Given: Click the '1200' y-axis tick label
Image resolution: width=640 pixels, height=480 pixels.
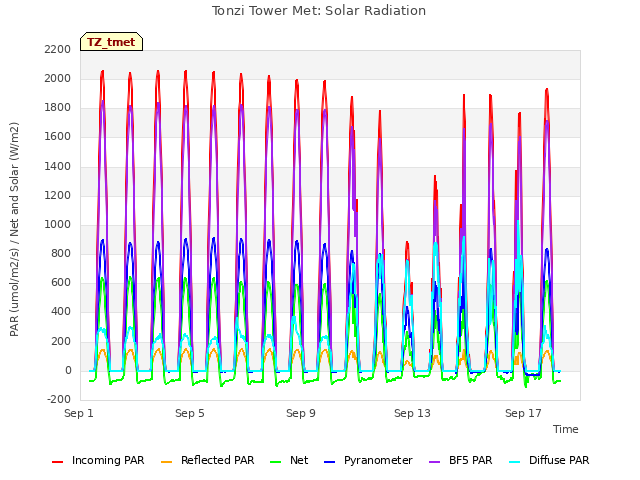Looking at the screenshot, I should click(x=58, y=195).
